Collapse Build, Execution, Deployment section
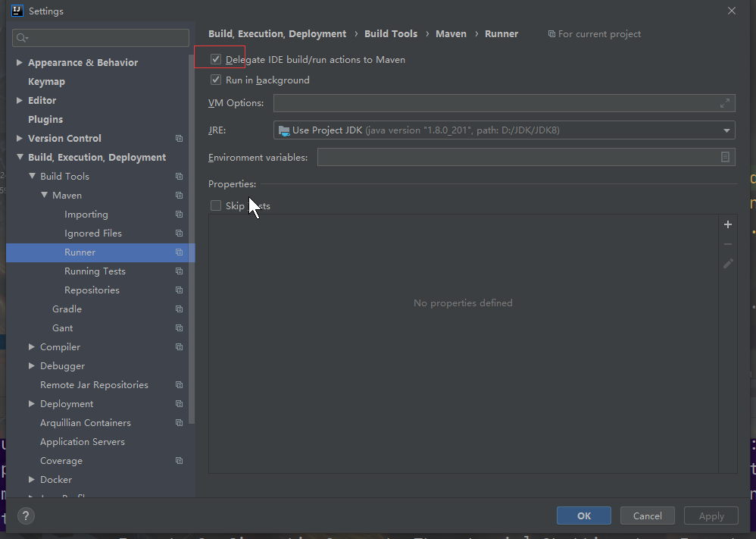Viewport: 756px width, 539px height. tap(19, 158)
